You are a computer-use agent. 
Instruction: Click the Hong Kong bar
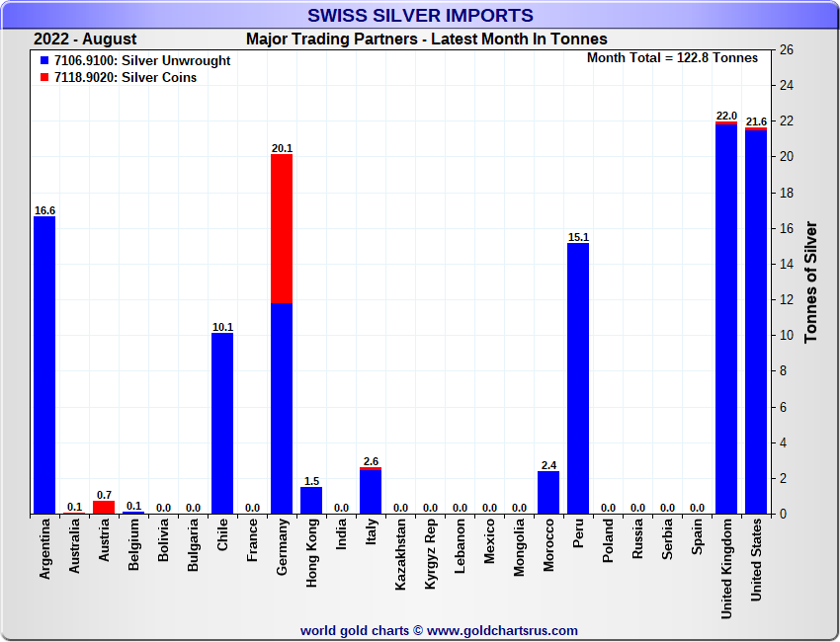[x=311, y=500]
